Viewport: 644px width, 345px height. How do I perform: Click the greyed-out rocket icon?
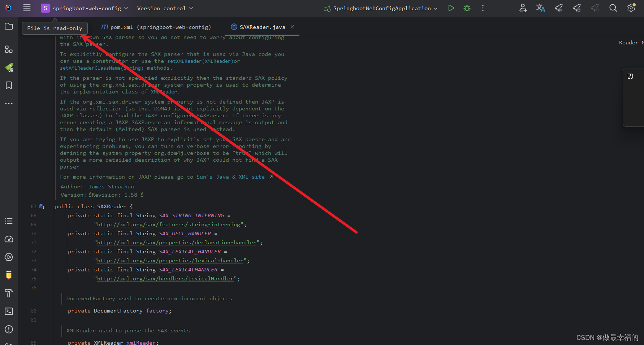point(595,8)
